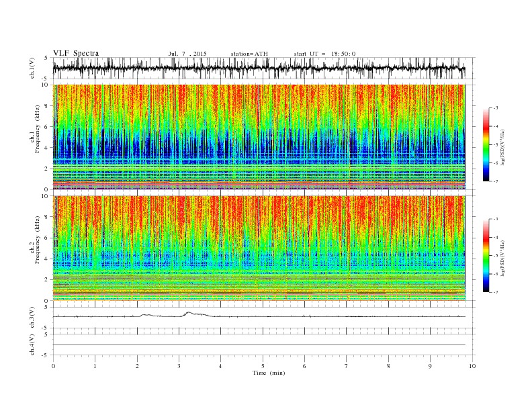This screenshot has width=532, height=411.
Task: Click the ch.1 colorbar "log(PSD)(V²/Hz)" label
Action: [502, 146]
